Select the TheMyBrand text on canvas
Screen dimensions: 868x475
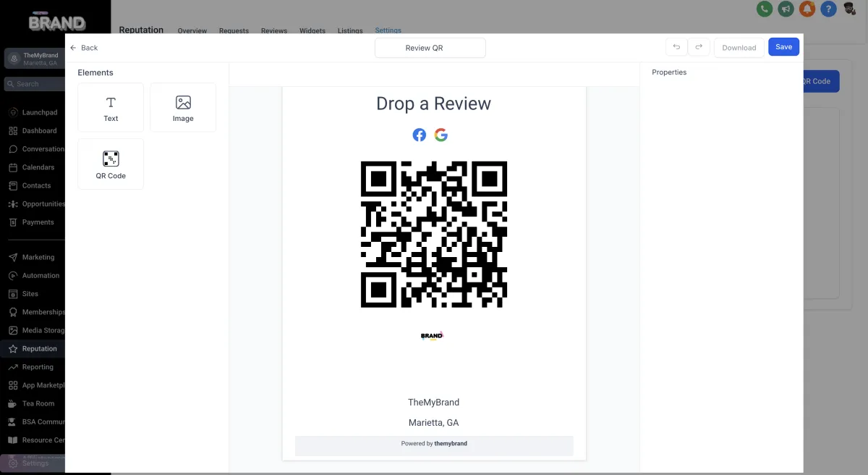[433, 403]
